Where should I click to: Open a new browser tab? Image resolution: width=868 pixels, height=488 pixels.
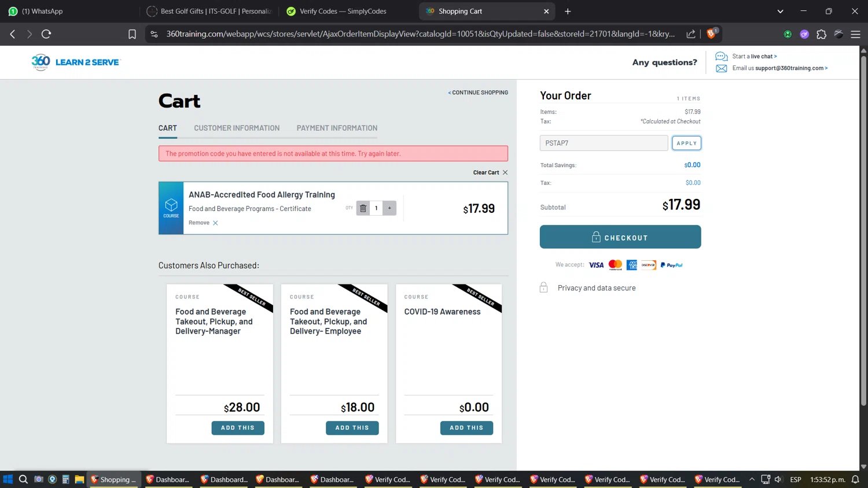click(568, 11)
